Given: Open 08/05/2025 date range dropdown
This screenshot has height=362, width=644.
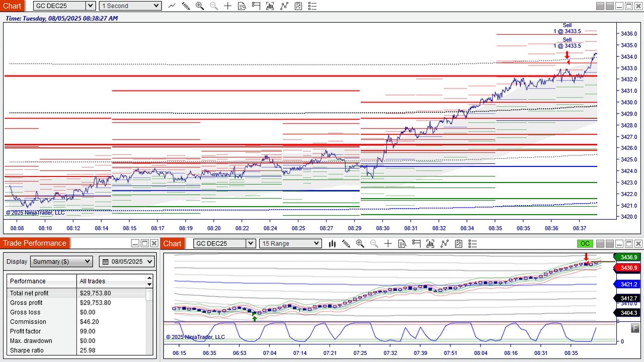Looking at the screenshot, I should 127,261.
